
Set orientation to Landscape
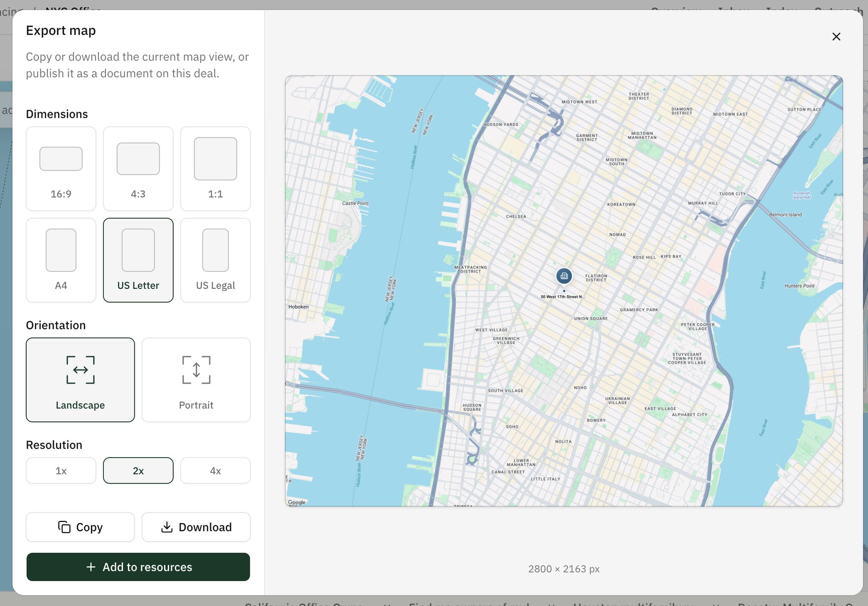(81, 380)
